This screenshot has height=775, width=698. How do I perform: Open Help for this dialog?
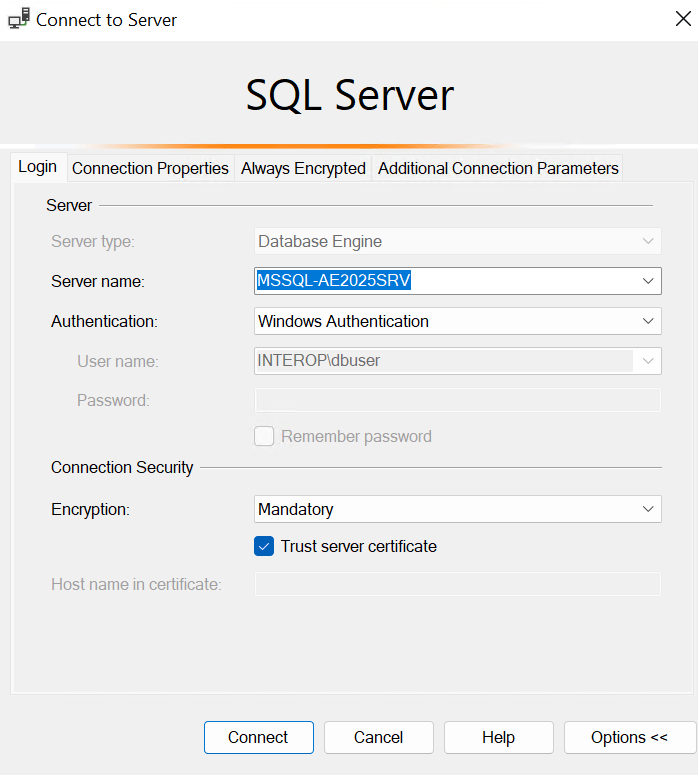tap(499, 737)
